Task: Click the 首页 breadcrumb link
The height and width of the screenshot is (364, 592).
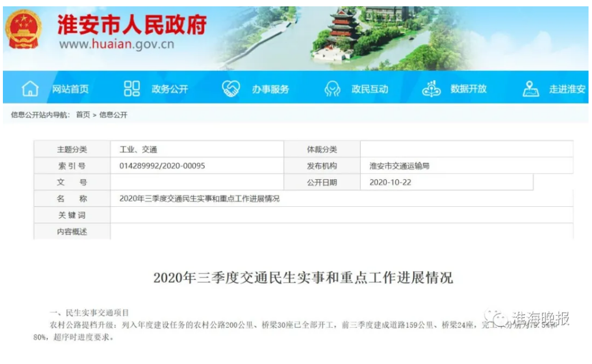Action: coord(83,115)
